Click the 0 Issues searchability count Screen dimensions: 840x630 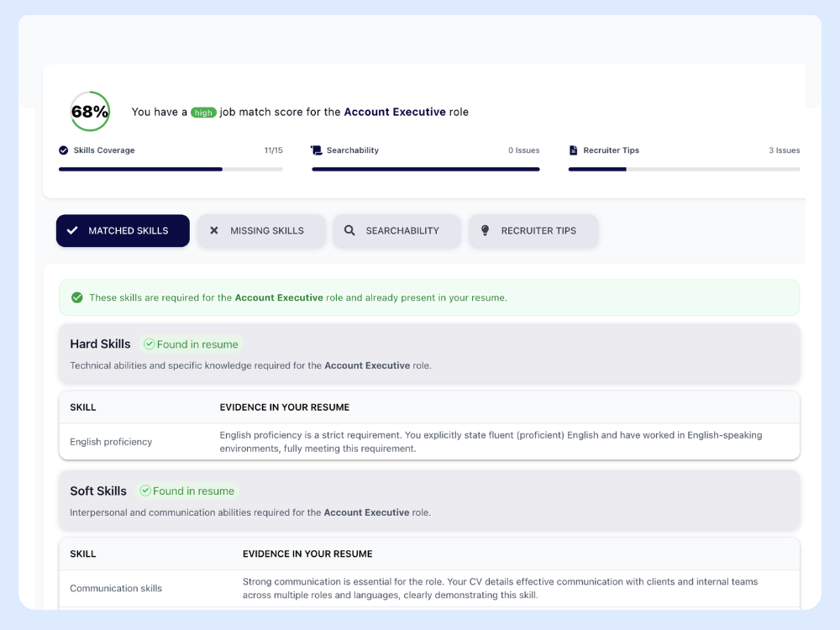point(524,150)
